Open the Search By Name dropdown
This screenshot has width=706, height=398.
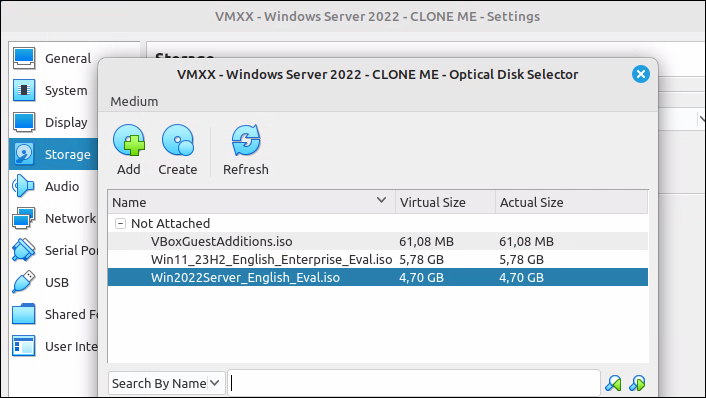(167, 383)
